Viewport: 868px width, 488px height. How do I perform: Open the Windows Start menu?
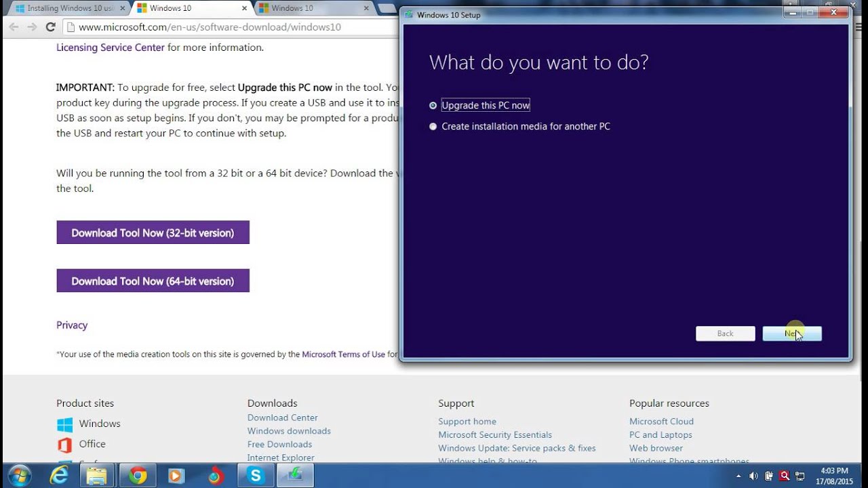(x=20, y=476)
